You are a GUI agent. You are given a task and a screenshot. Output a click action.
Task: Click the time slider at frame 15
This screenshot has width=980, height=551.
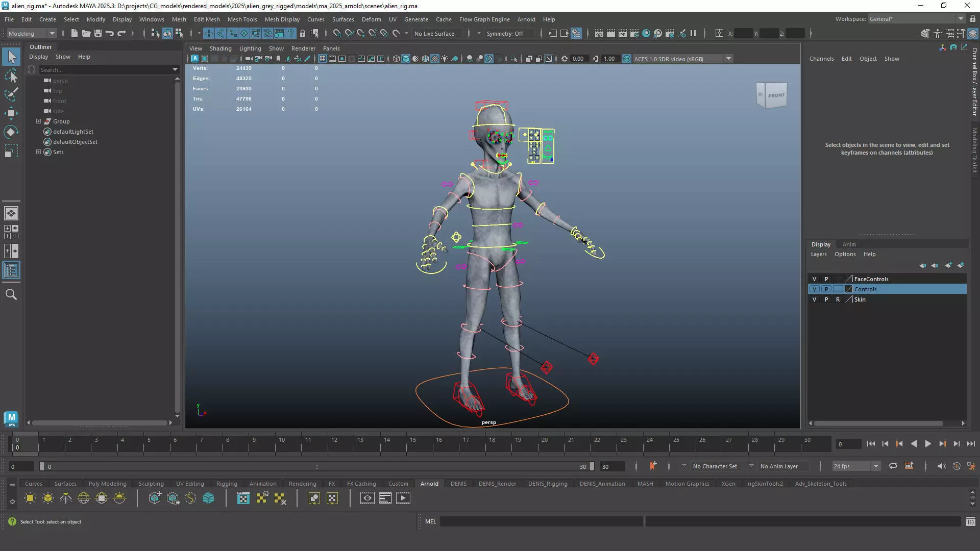413,444
